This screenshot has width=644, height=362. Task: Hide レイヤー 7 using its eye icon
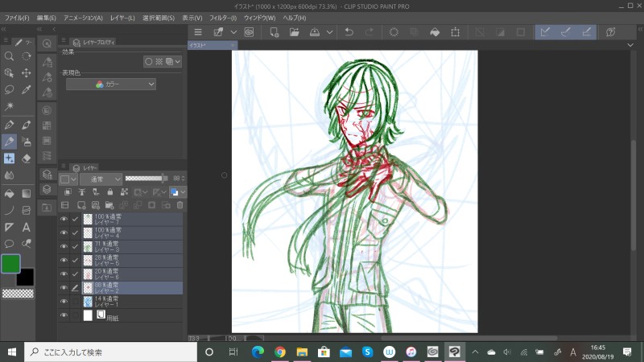pos(64,219)
